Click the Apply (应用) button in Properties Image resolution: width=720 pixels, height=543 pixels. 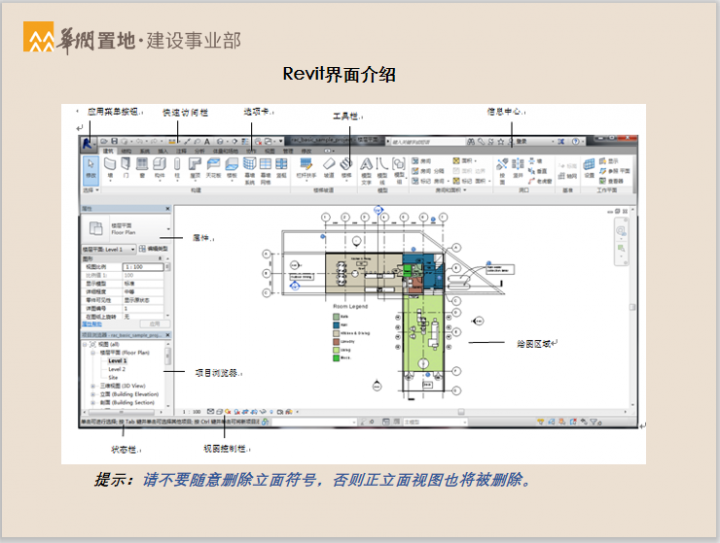(155, 324)
